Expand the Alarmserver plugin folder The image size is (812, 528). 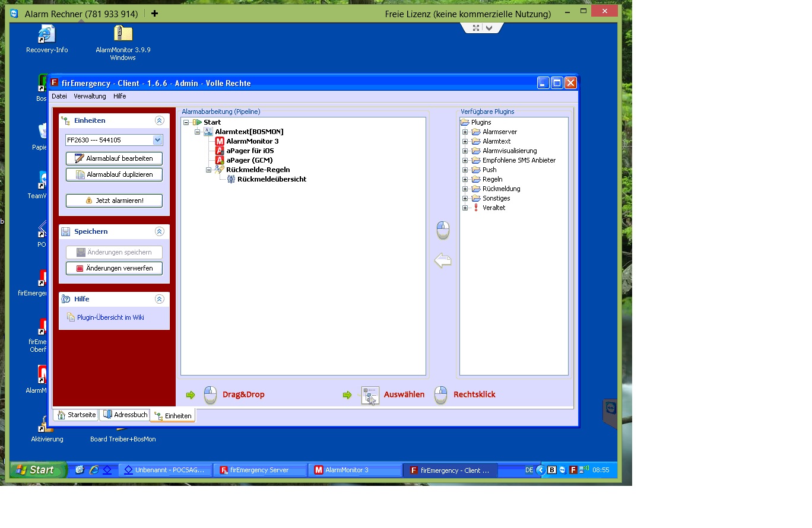point(465,132)
